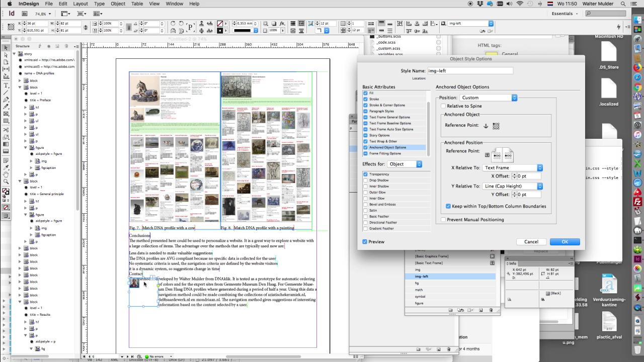Select the Zoom magnifier tool
This screenshot has height=362, width=644.
(x=6, y=181)
